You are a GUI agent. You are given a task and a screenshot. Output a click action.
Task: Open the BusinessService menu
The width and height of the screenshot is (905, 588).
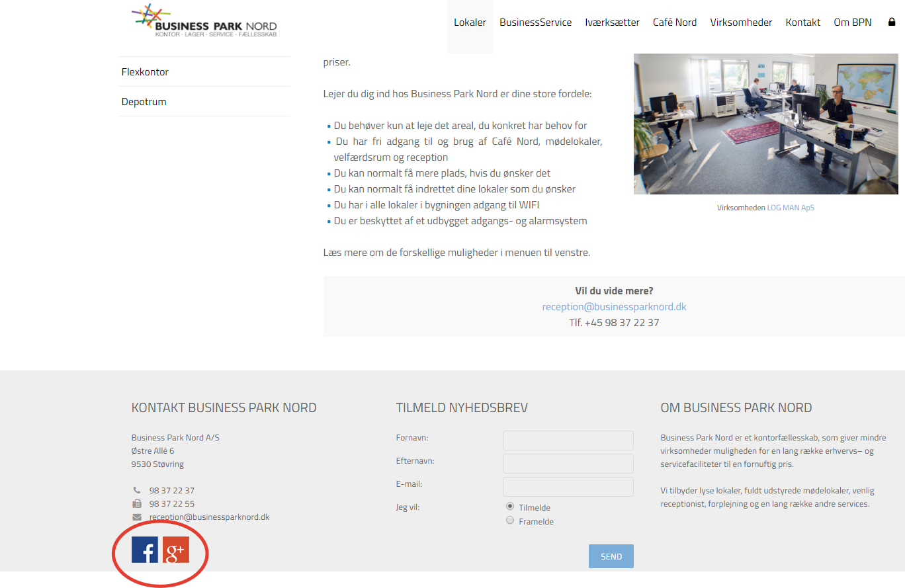pos(535,22)
